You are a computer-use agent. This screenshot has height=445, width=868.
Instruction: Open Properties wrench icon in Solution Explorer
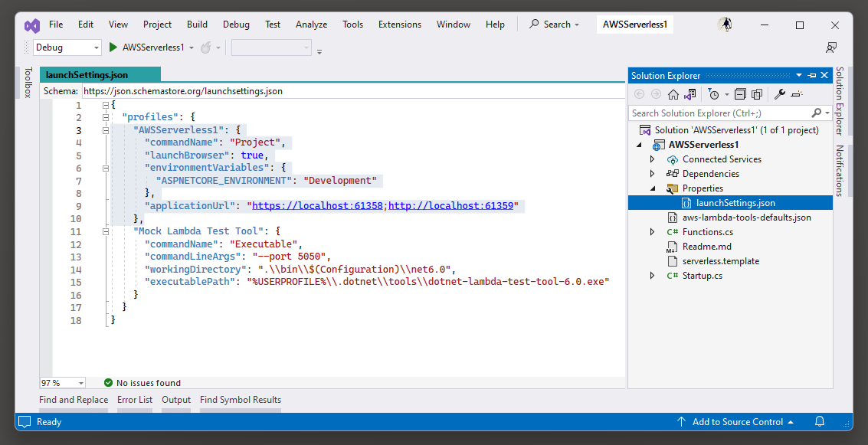[780, 94]
